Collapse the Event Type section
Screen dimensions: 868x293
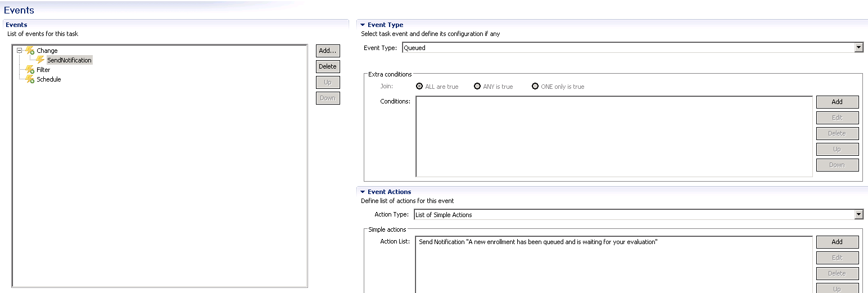coord(363,25)
